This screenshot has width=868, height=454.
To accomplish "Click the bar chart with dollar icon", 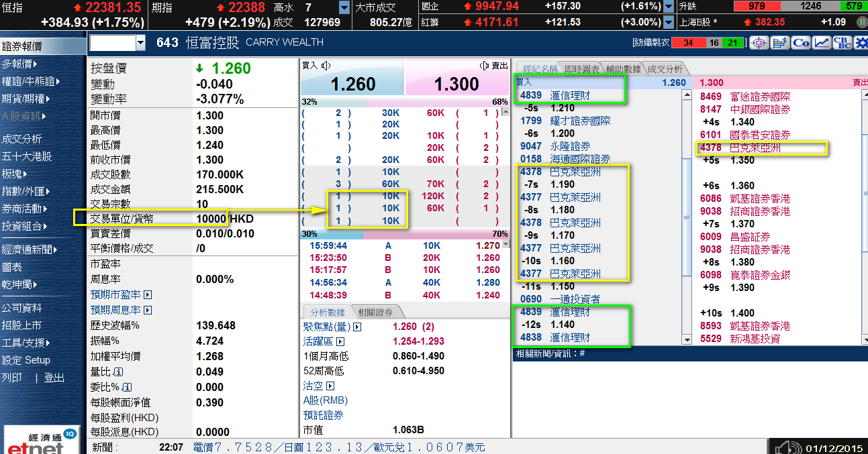I will 780,43.
